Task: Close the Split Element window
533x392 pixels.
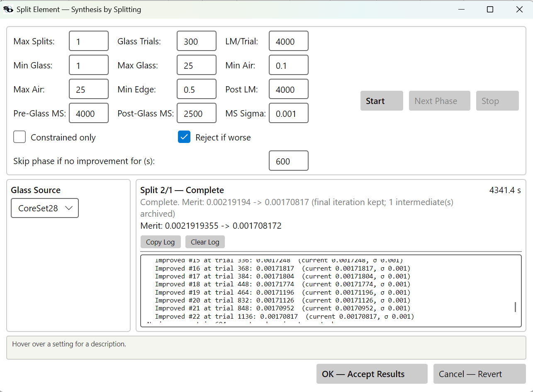Action: 519,9
